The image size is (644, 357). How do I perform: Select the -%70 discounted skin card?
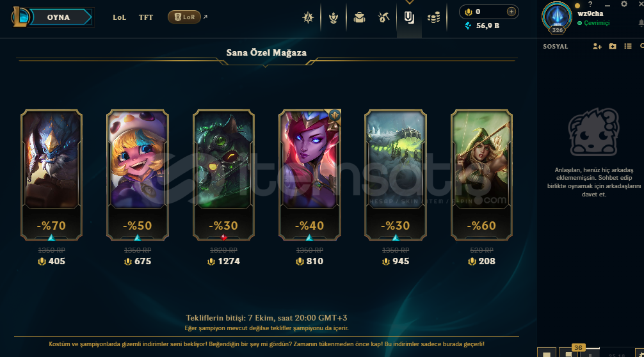(x=51, y=175)
